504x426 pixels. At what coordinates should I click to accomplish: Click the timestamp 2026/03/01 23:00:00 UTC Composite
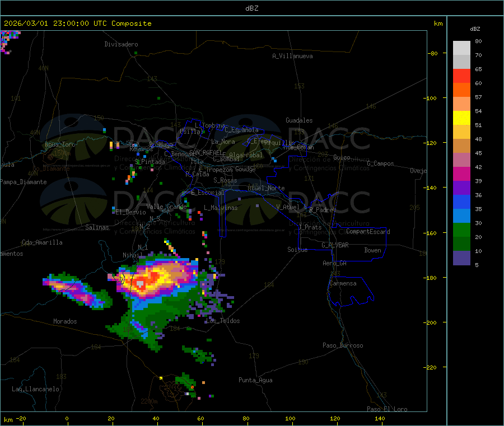pyautogui.click(x=77, y=24)
